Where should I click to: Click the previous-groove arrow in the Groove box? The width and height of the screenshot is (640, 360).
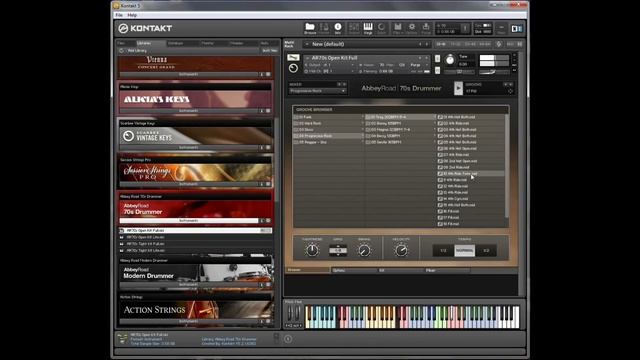pyautogui.click(x=506, y=84)
